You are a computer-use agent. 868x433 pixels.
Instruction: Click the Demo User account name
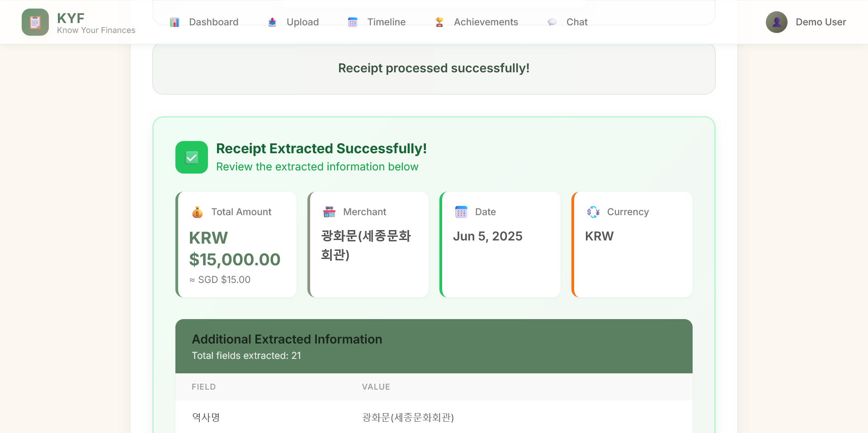point(821,22)
